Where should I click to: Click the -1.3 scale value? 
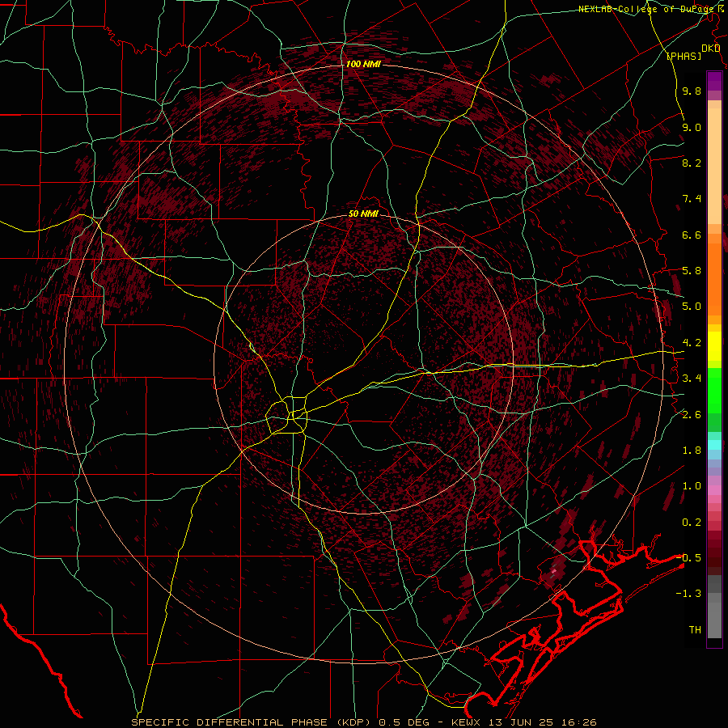689,594
